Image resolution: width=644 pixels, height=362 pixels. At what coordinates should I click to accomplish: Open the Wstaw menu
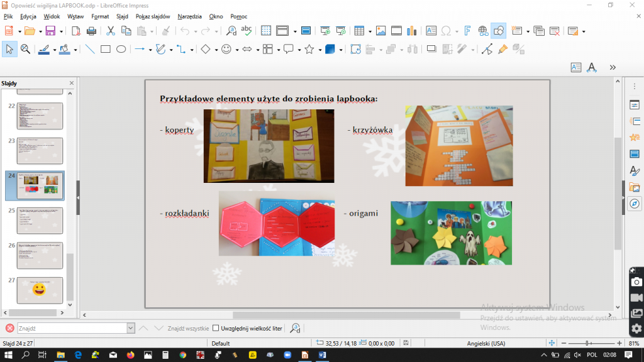point(75,16)
